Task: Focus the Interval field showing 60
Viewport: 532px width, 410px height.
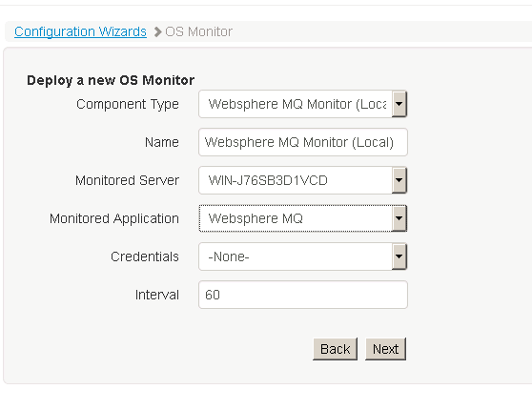Action: 303,295
